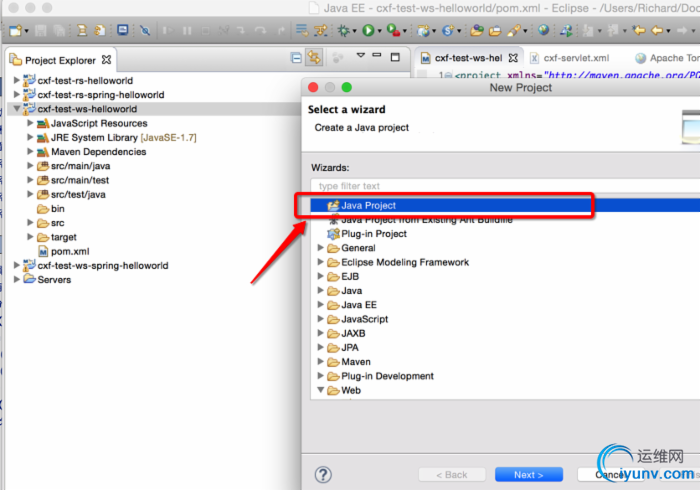Click Collapse All in Project Explorer
Image resolution: width=700 pixels, height=490 pixels.
click(296, 58)
